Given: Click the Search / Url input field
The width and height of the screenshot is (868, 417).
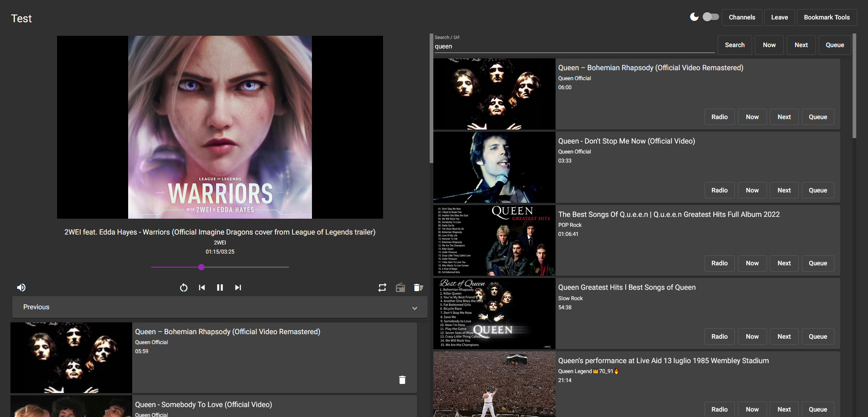Looking at the screenshot, I should [x=574, y=46].
